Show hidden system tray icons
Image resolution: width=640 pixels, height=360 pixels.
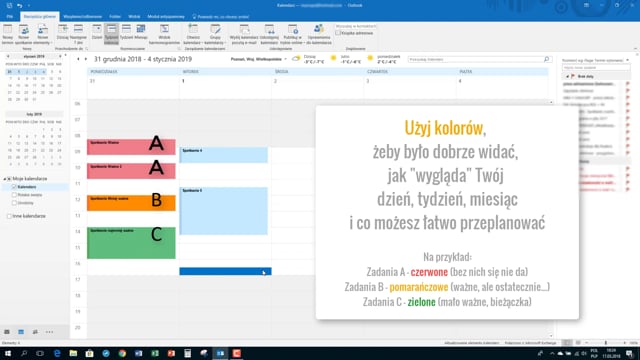552,353
